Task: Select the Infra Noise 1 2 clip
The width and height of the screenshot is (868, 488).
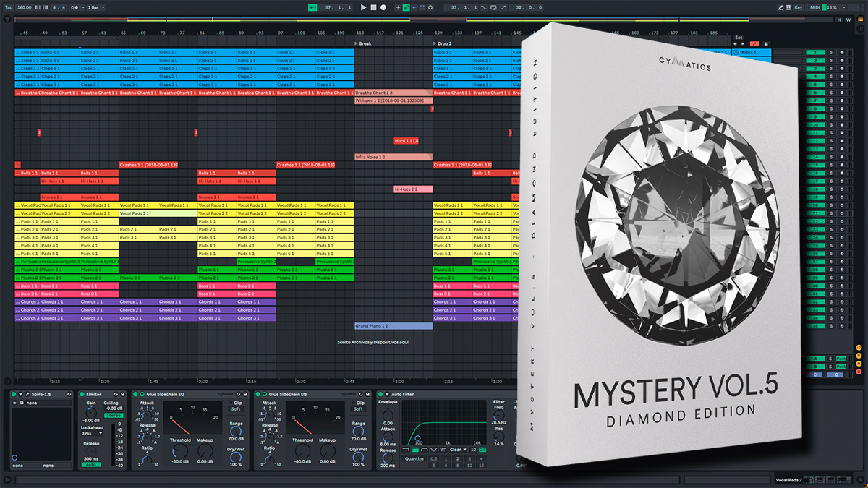Action: [x=393, y=157]
